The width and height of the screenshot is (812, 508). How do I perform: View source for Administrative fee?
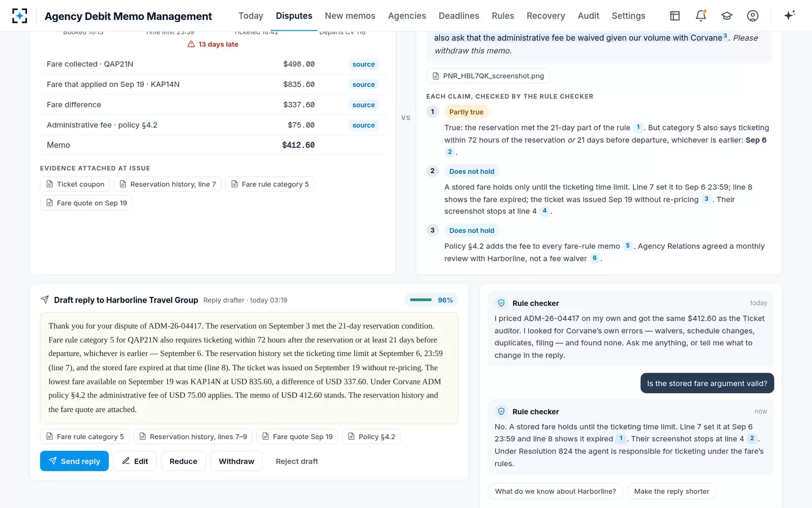click(x=364, y=125)
